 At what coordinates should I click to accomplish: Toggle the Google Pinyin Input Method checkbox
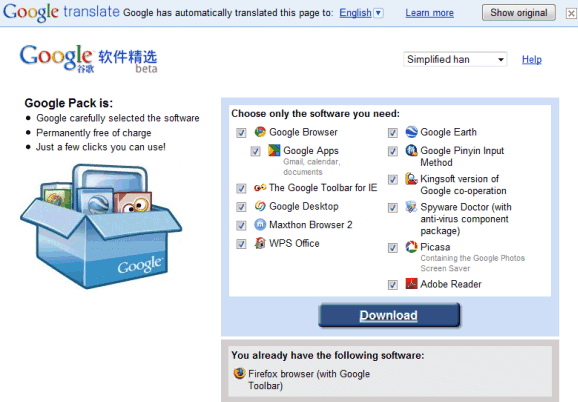[393, 151]
